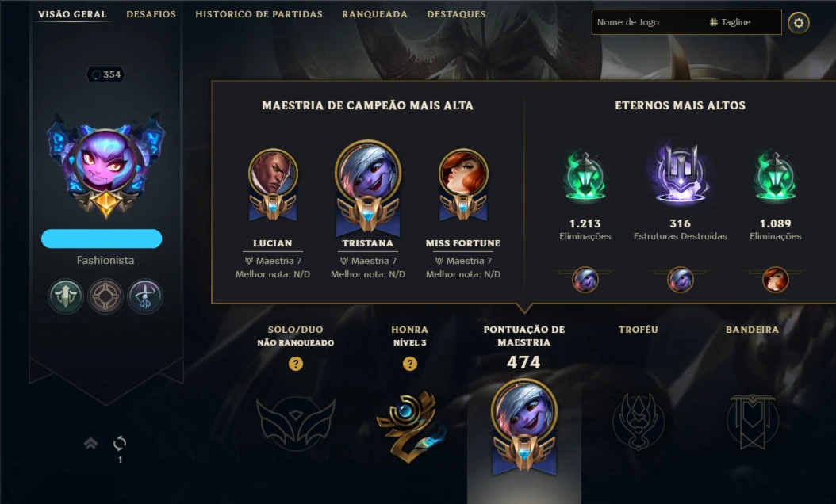
Task: Click the blue summoner name bar
Action: [x=102, y=239]
